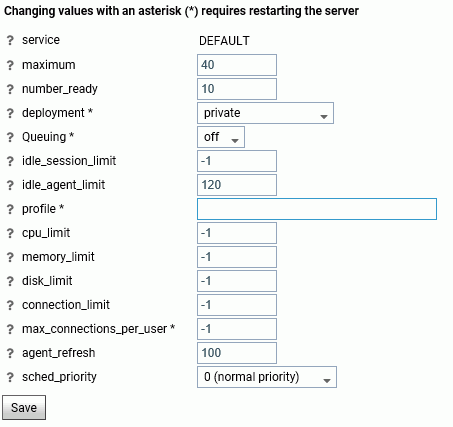Focus the maximum field containing 40
The width and height of the screenshot is (453, 427).
point(237,65)
